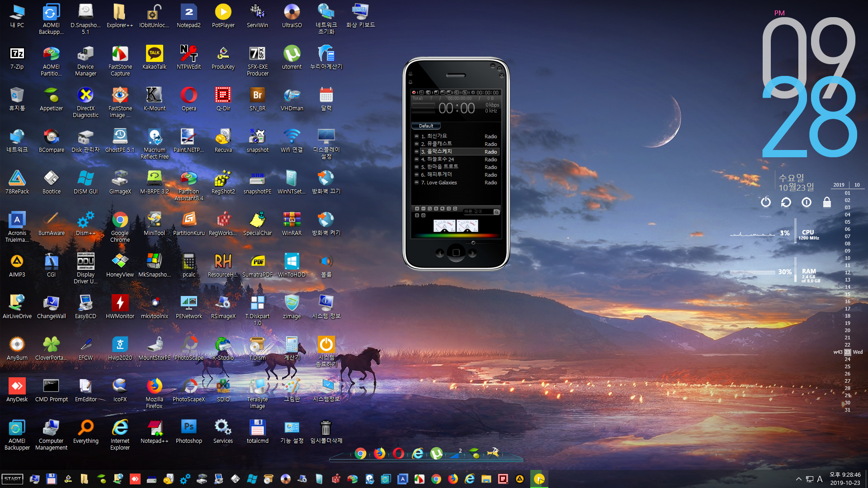Select playlist entry '6. 해피투게더'
The image size is (868, 488).
(x=456, y=174)
